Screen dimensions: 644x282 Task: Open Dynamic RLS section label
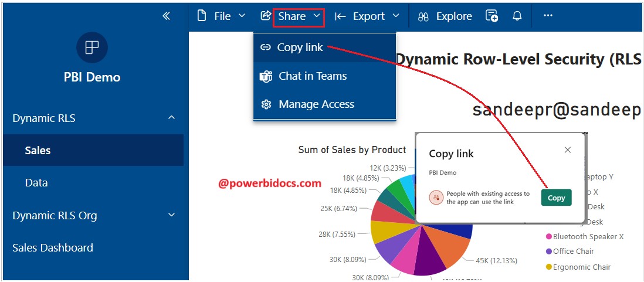coord(44,118)
